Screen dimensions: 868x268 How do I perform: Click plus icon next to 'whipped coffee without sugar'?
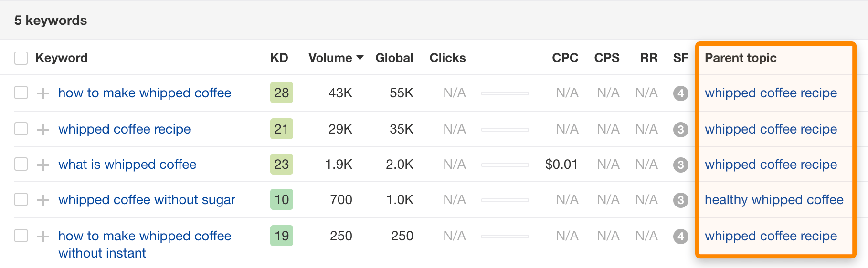pyautogui.click(x=43, y=200)
